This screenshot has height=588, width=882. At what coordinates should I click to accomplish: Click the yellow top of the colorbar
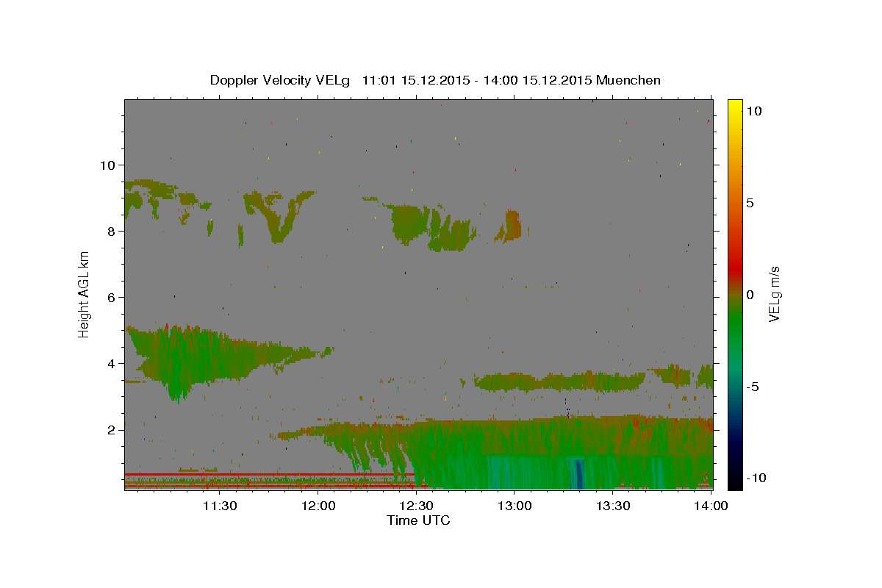735,107
